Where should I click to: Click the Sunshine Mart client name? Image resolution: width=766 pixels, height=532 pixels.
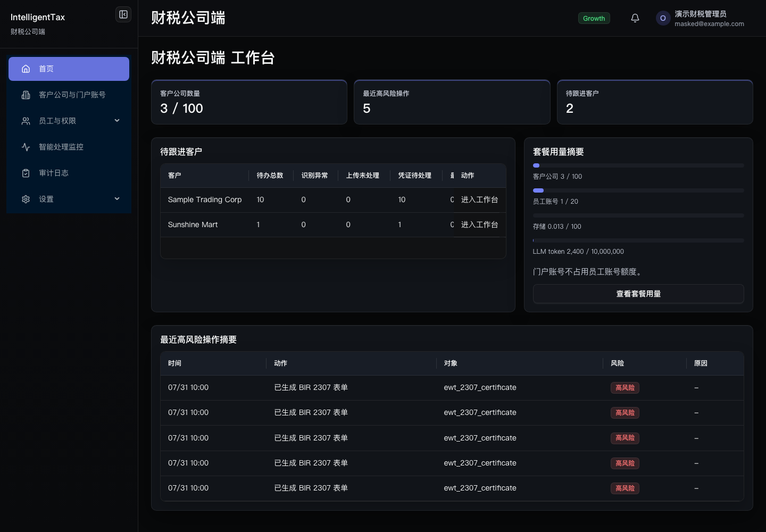tap(193, 225)
